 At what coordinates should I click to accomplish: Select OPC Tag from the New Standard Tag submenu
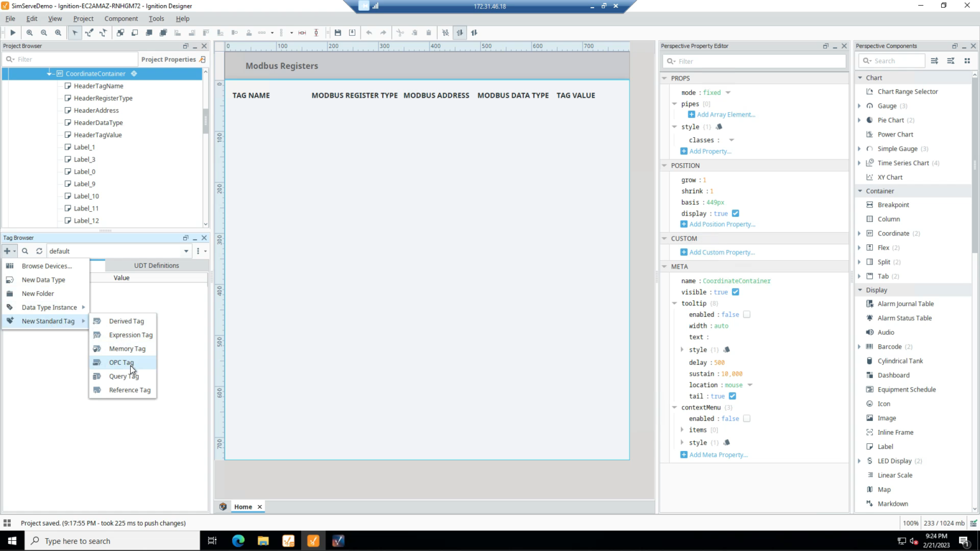pos(121,362)
